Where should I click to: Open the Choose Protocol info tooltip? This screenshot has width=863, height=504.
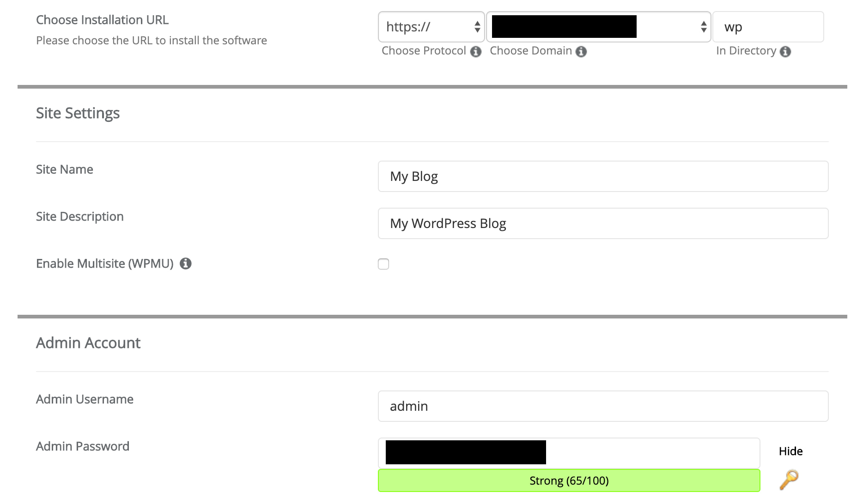click(x=476, y=52)
